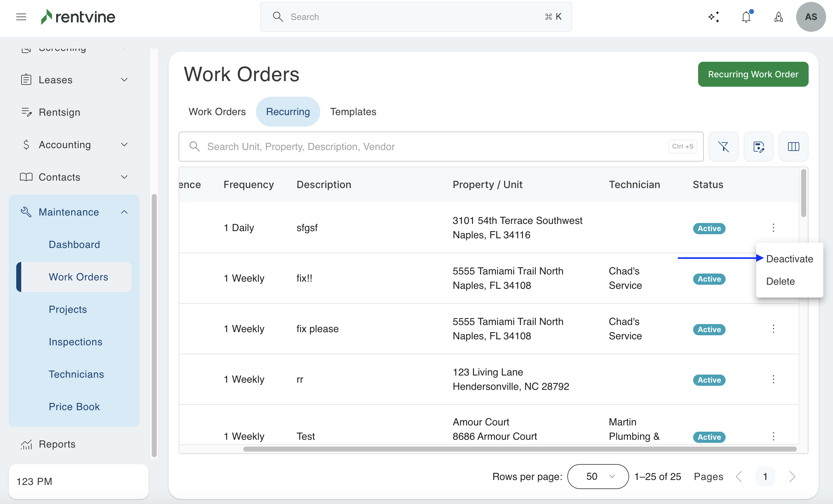Screen dimensions: 833x504
Task: Open the notifications bell
Action: click(746, 17)
